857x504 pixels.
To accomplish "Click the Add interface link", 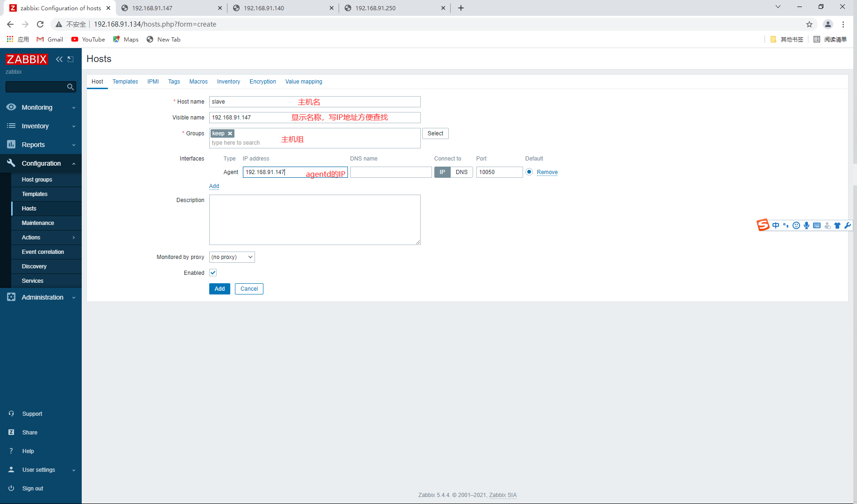I will tap(214, 186).
